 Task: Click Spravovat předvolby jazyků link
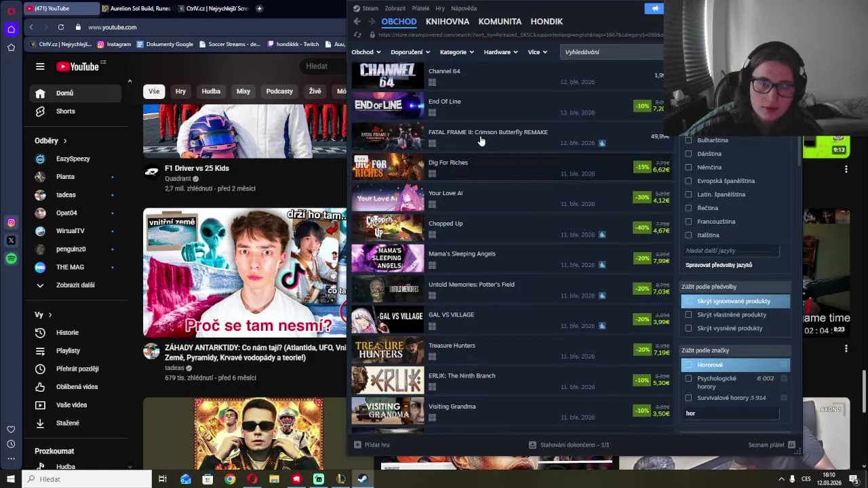719,265
